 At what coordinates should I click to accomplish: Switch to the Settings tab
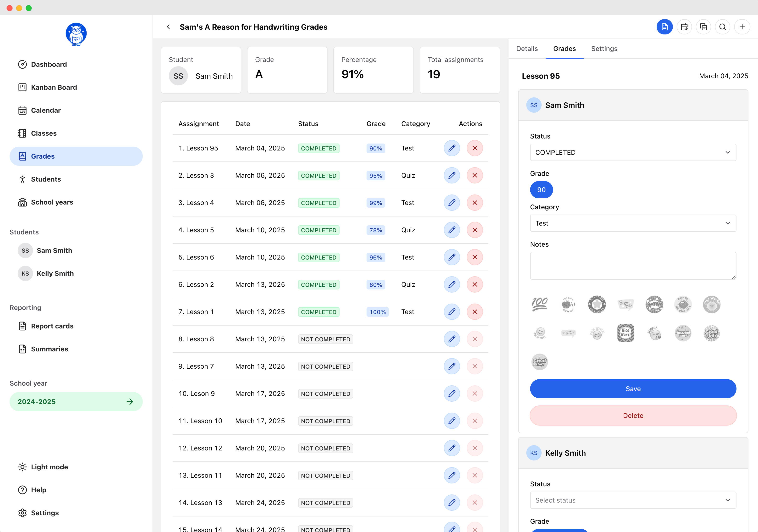tap(604, 49)
